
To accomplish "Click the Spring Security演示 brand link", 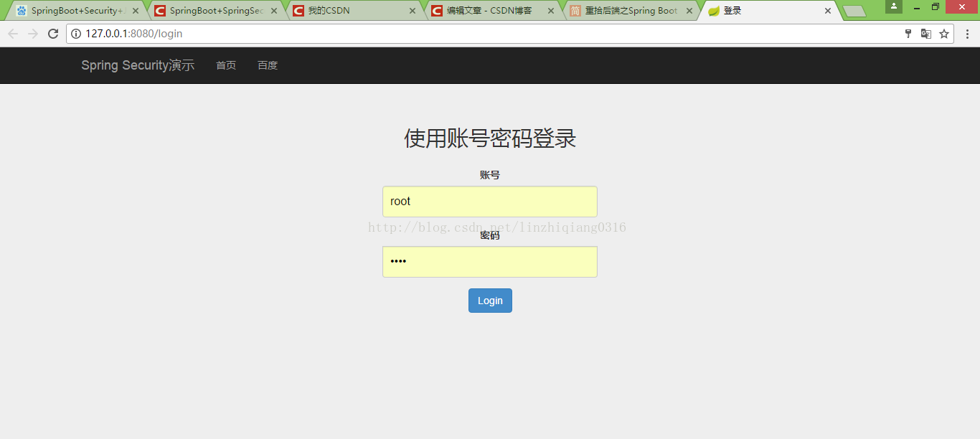I will (x=137, y=65).
